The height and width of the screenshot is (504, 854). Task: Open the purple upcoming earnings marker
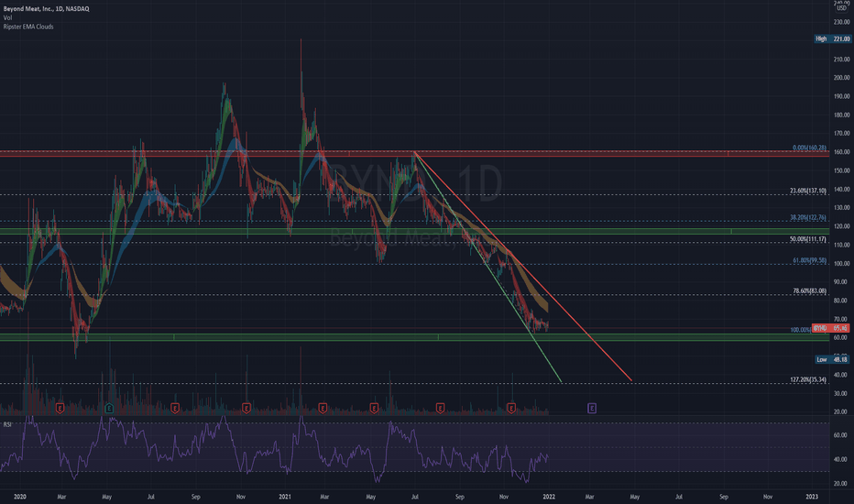(592, 408)
